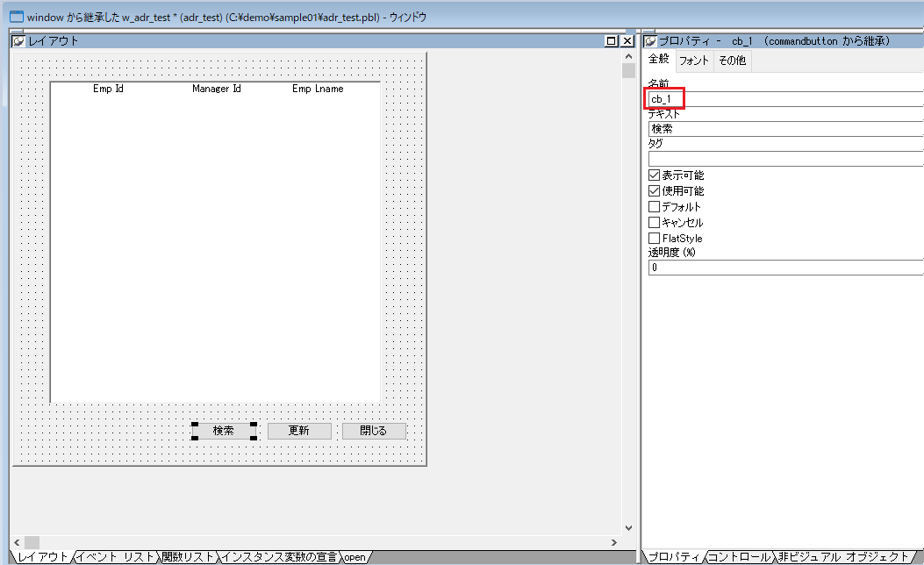Close the レイアウト pane
This screenshot has height=565, width=924.
(627, 41)
